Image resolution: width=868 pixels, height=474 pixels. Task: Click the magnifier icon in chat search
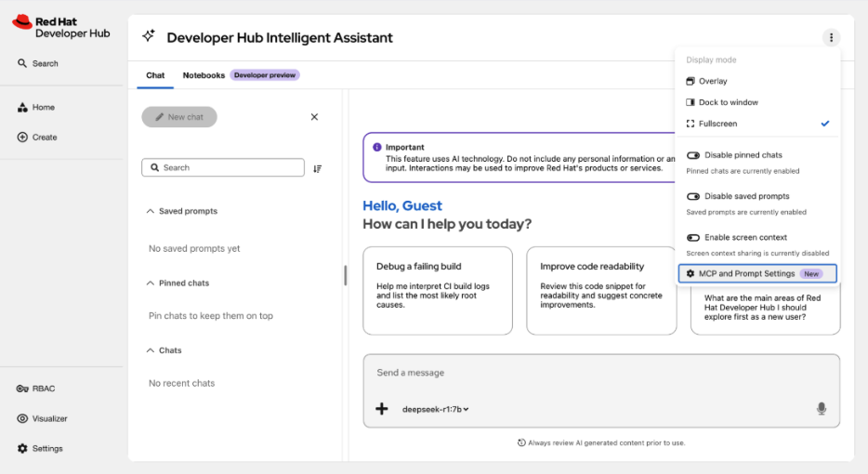pyautogui.click(x=155, y=167)
